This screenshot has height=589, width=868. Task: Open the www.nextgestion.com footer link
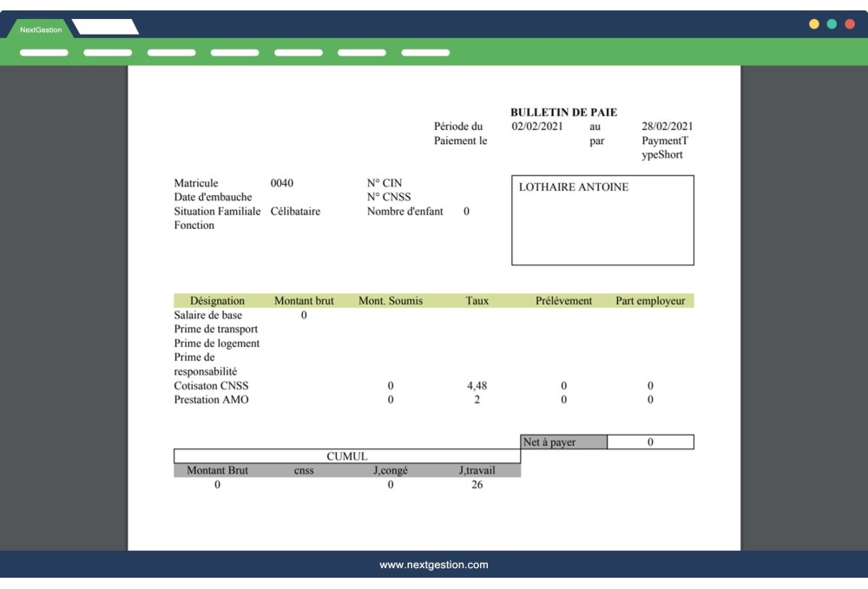coord(433,565)
